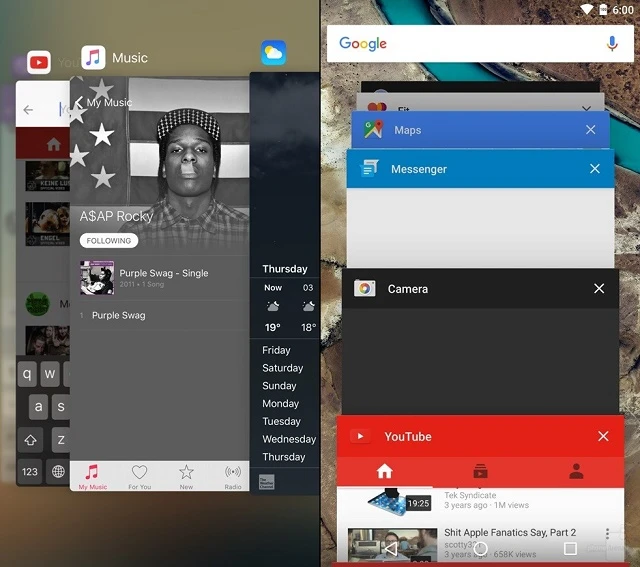Toggle the FOLLOWING button for A$AP Rocky
This screenshot has width=640, height=567.
(109, 241)
